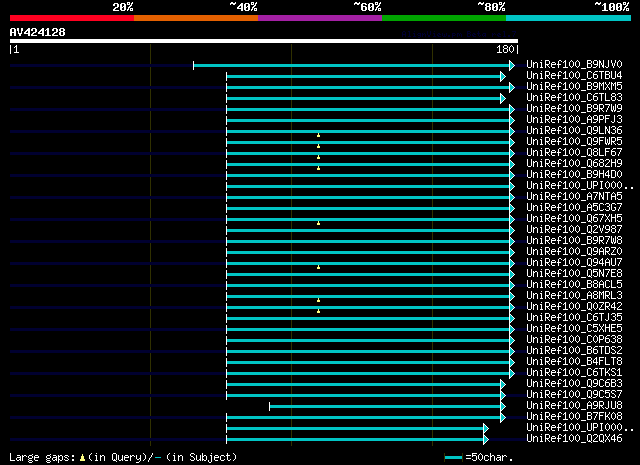Image resolution: width=640 pixels, height=465 pixels.
Task: Select the UniRef100_A9RJU8 label
Action: 574,406
